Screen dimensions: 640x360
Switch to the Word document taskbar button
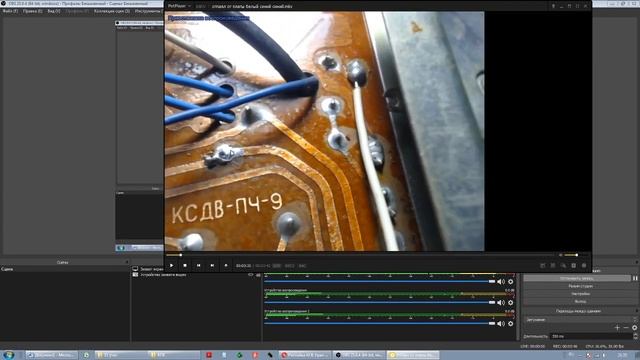[51, 355]
